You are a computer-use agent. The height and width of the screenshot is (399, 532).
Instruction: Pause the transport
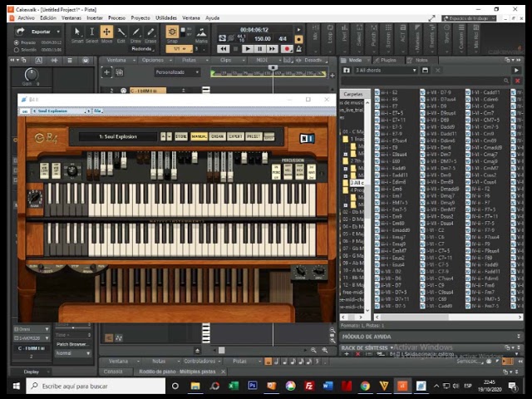tap(260, 49)
